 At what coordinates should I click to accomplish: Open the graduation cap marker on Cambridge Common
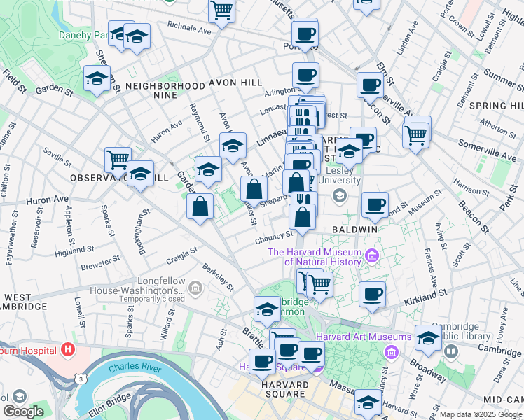coord(267,311)
